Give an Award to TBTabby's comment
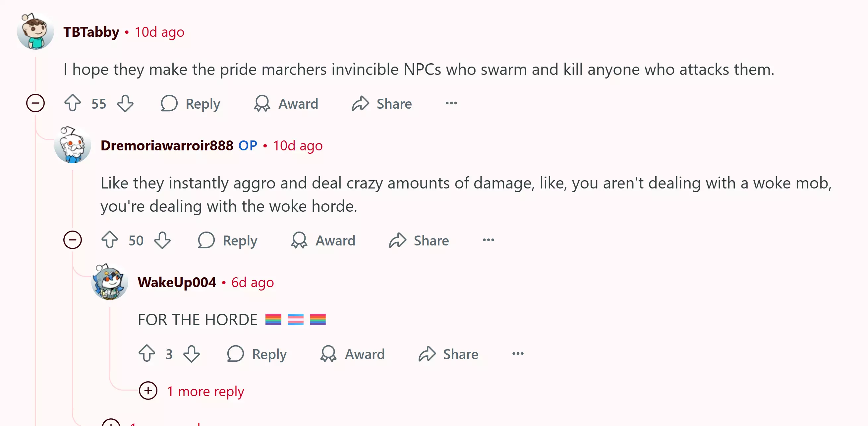 click(x=286, y=103)
